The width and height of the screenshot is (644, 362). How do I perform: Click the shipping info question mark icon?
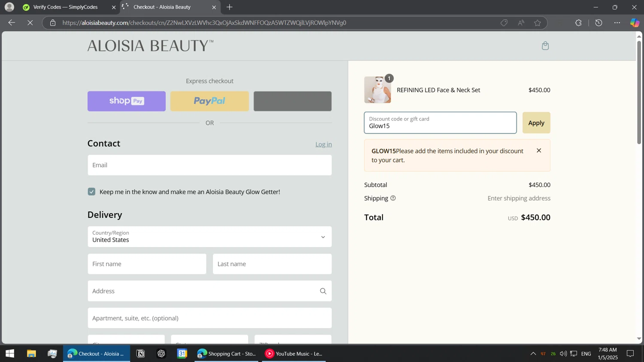click(x=393, y=198)
